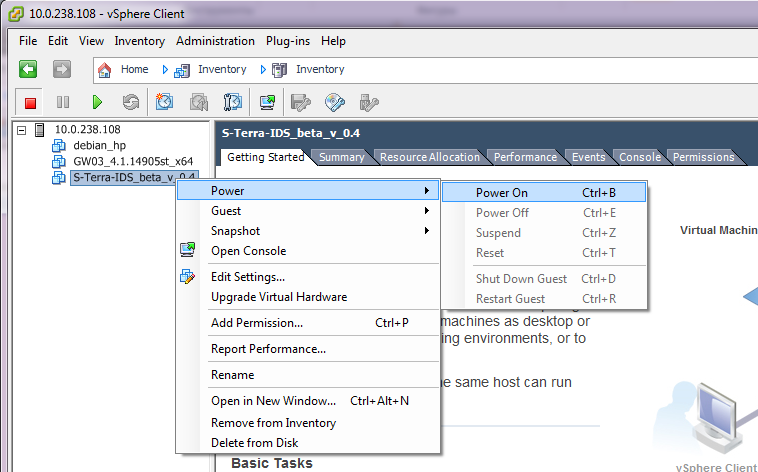
Task: Open the Edit menu
Action: [58, 41]
